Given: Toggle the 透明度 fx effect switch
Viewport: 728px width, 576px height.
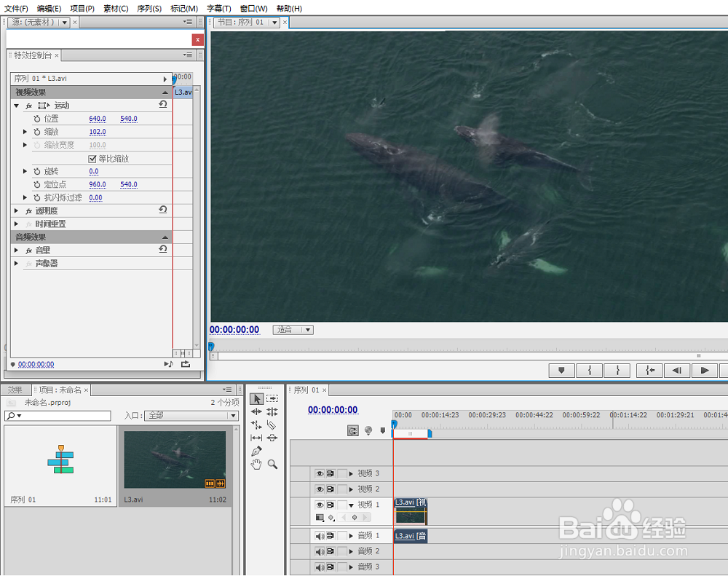Looking at the screenshot, I should click(x=29, y=211).
